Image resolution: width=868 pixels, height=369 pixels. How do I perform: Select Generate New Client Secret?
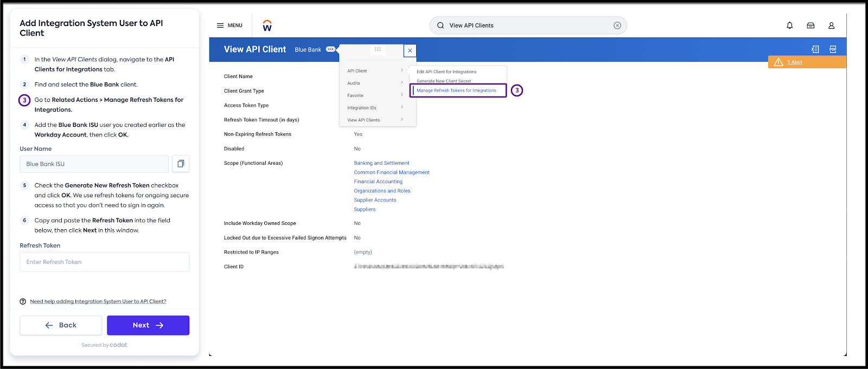[x=444, y=81]
